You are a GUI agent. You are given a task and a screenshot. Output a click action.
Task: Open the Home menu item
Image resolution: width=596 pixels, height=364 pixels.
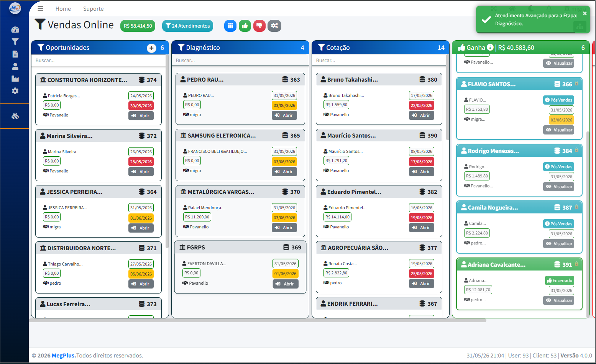point(63,9)
